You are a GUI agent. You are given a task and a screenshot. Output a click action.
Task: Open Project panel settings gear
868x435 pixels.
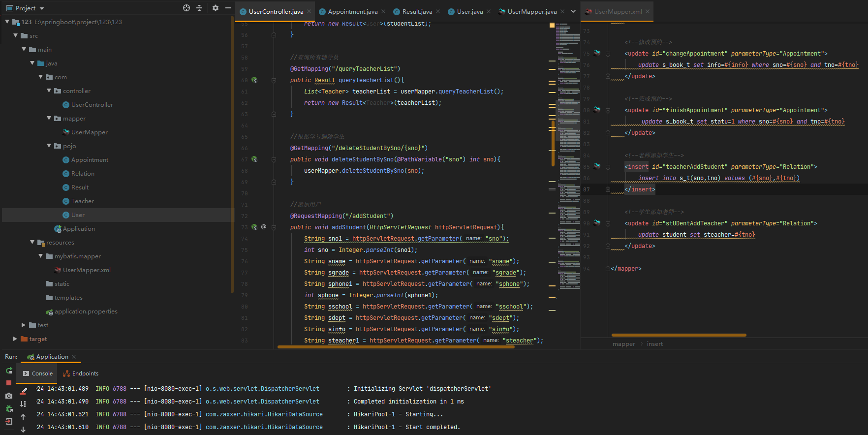(215, 8)
